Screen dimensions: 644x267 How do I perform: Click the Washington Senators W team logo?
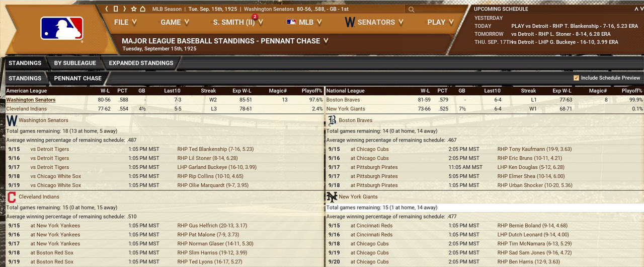[x=12, y=120]
